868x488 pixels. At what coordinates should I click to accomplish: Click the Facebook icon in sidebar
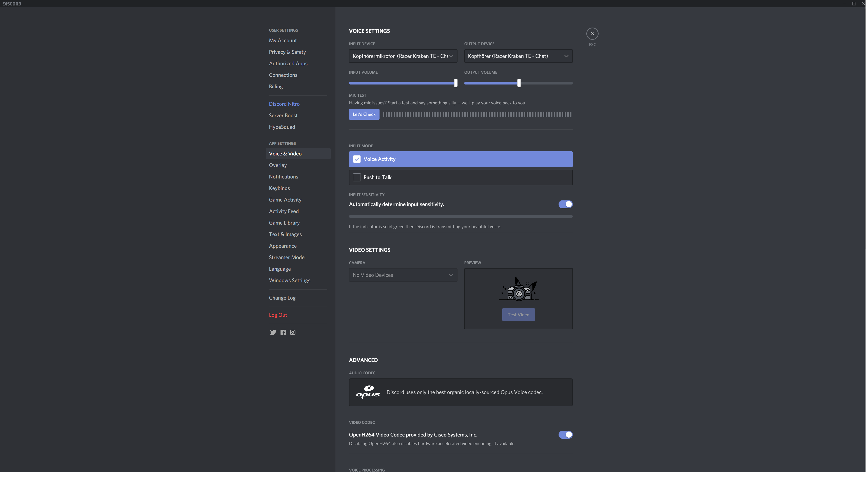(x=283, y=332)
